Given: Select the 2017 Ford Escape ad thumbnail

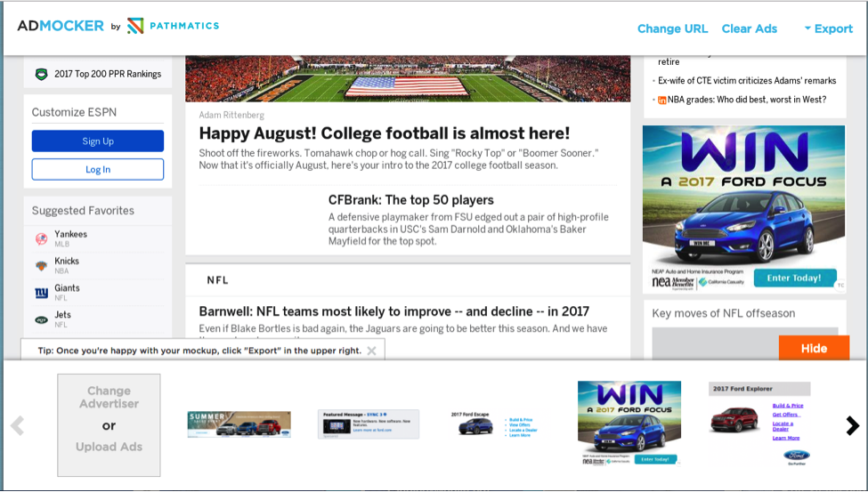Looking at the screenshot, I should [x=494, y=424].
